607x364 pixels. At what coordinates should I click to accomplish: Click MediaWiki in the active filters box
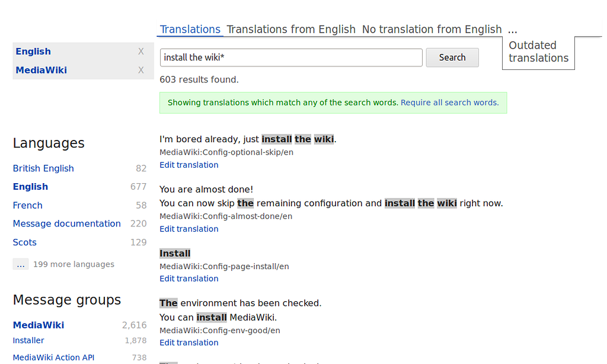click(41, 70)
